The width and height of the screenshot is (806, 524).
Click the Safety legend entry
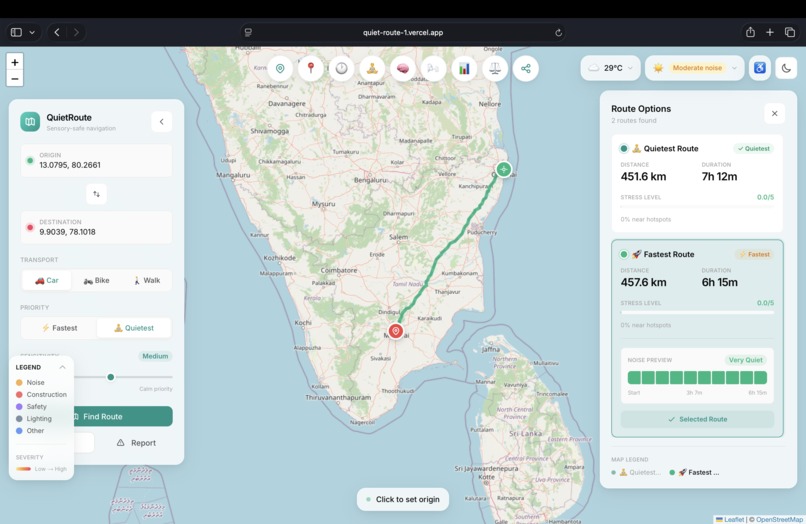(x=31, y=406)
